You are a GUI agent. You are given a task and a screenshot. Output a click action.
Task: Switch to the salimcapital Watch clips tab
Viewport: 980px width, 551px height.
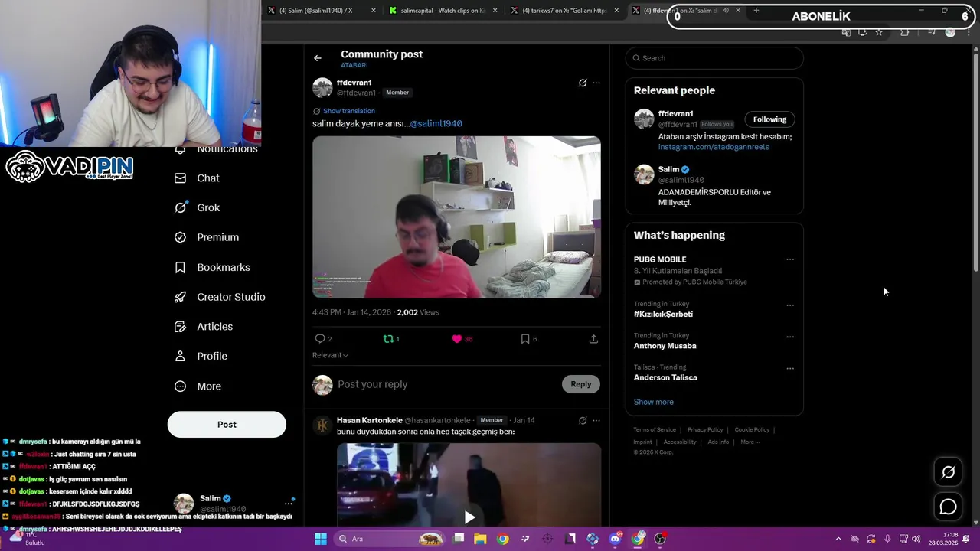point(442,11)
